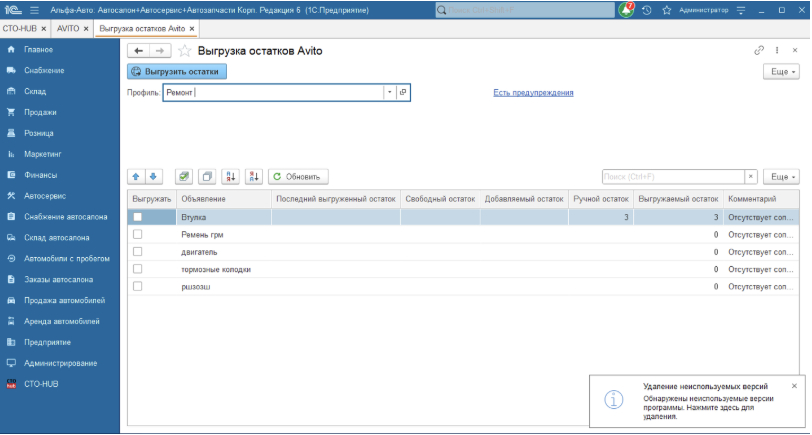Dismiss Удаление неиспользуемых версий notification

pyautogui.click(x=794, y=386)
